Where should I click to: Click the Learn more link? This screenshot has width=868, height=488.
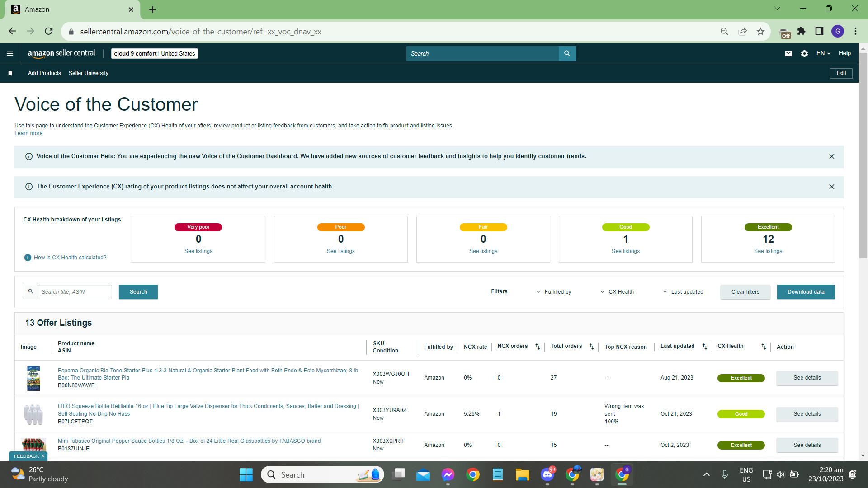point(28,133)
